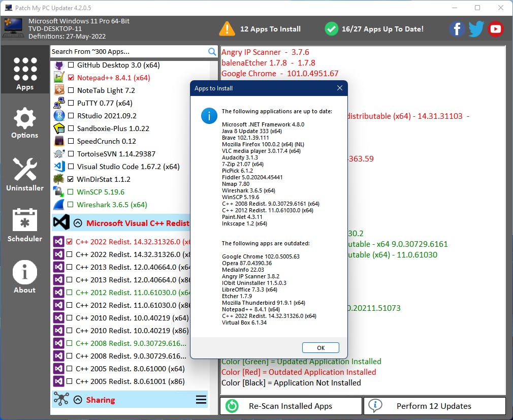Open the Facebook page icon
This screenshot has width=513, height=420.
tap(457, 29)
